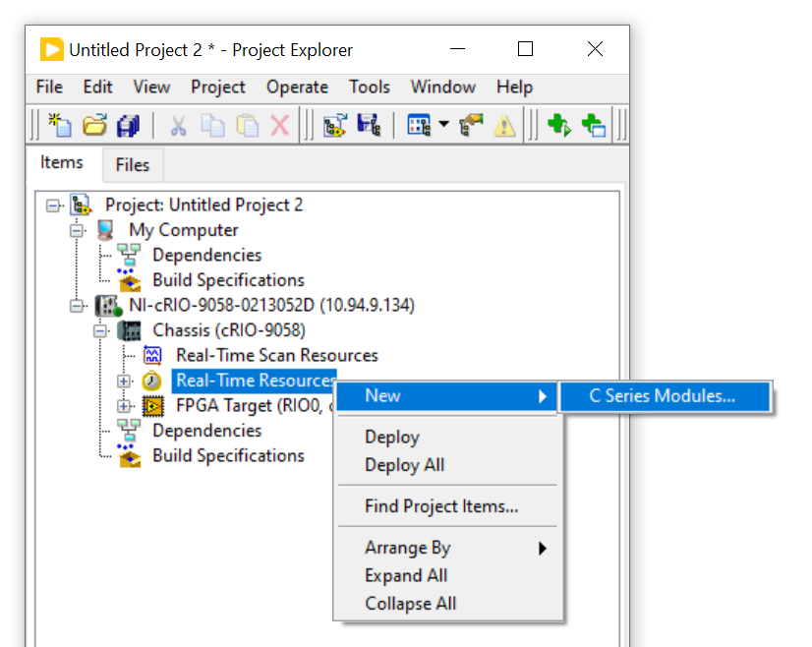This screenshot has width=812, height=647.
Task: Click the Copy toolbar icon
Action: [213, 125]
